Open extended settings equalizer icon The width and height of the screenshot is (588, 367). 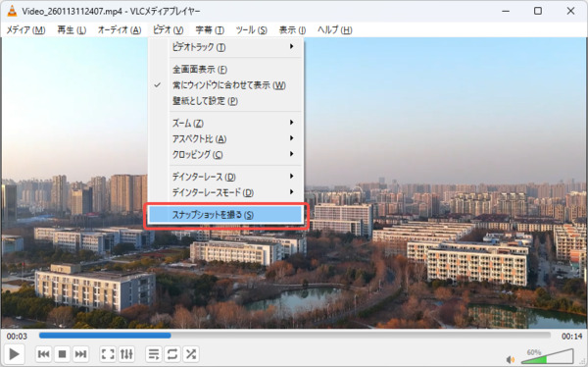126,354
